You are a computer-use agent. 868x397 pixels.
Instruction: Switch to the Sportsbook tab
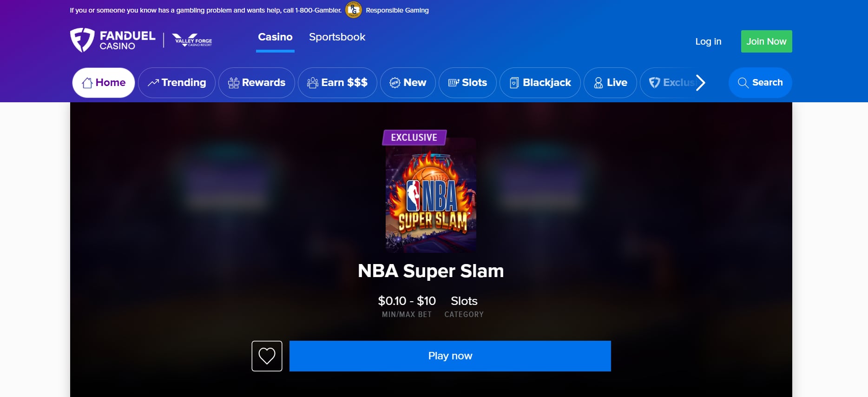(x=337, y=37)
